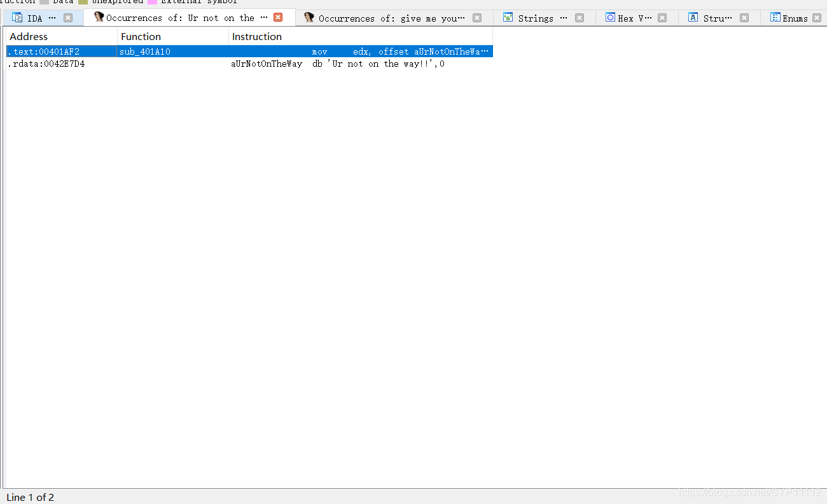
Task: Click the aUrNotOnTheWay label in second row
Action: pyautogui.click(x=267, y=64)
